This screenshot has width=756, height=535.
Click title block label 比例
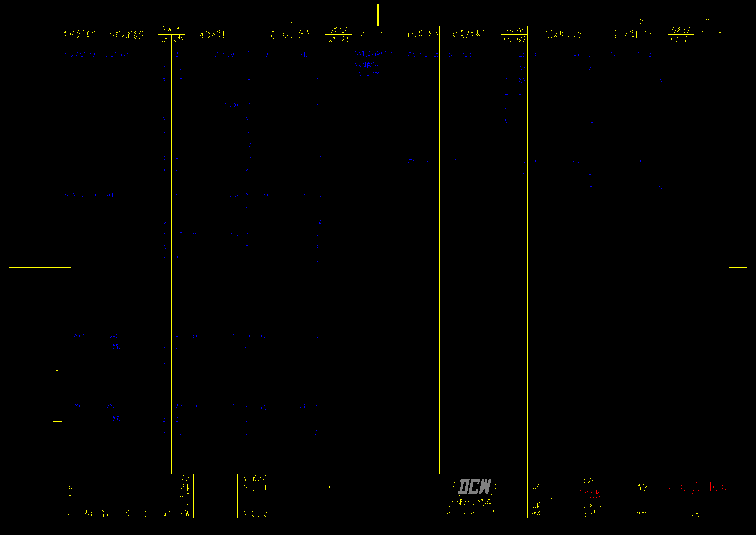click(x=536, y=505)
